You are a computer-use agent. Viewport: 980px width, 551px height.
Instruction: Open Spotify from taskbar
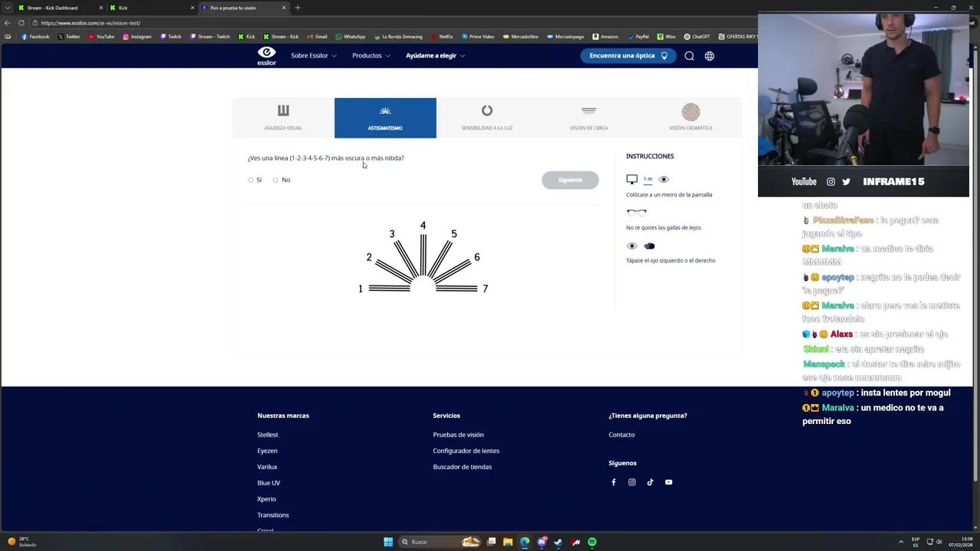click(x=592, y=542)
